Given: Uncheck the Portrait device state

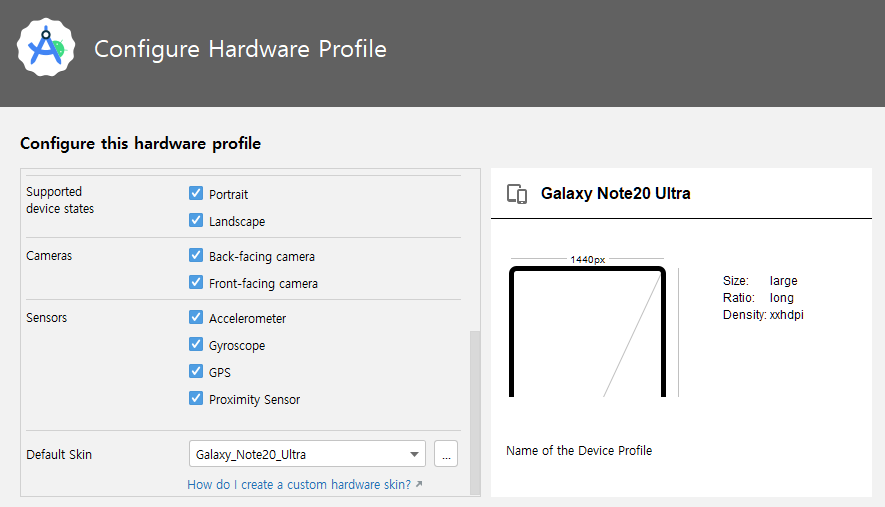Looking at the screenshot, I should point(196,193).
